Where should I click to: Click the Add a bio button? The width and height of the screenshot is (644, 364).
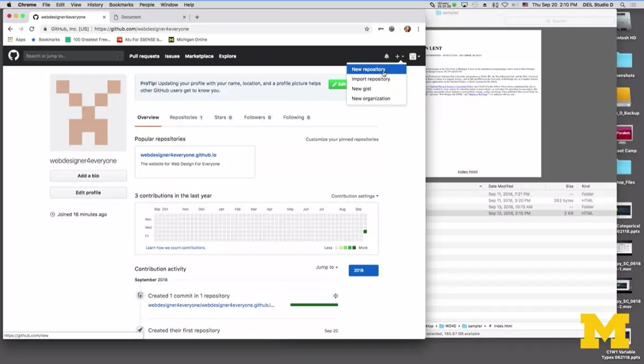87,175
